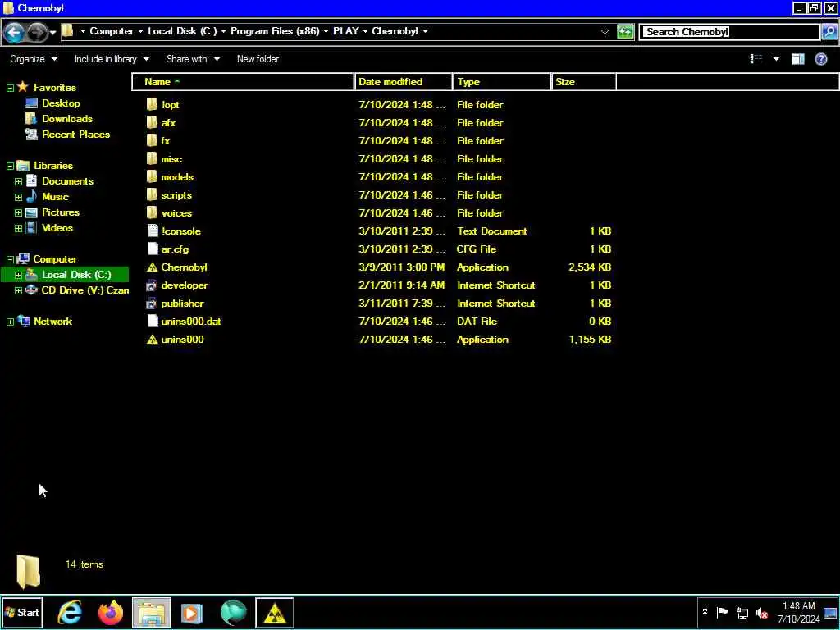Select the unins000.dat file icon
Image resolution: width=840 pixels, height=630 pixels.
152,322
